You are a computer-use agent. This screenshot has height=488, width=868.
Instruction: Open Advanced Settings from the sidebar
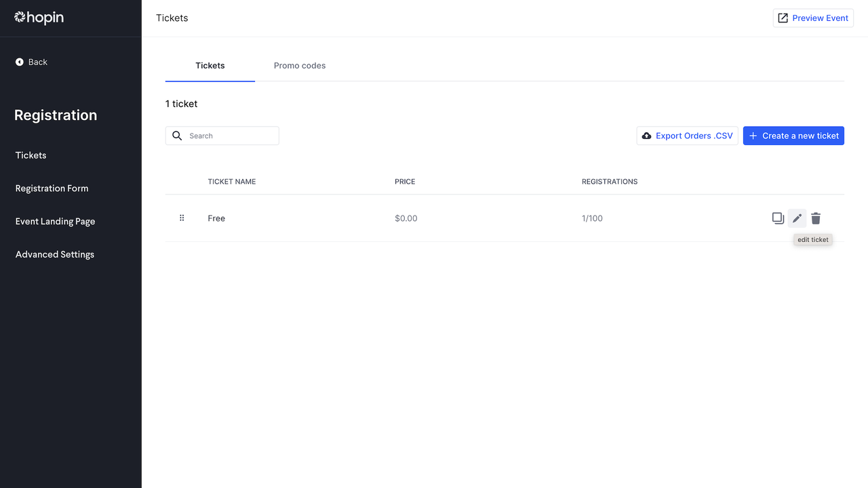pyautogui.click(x=54, y=254)
